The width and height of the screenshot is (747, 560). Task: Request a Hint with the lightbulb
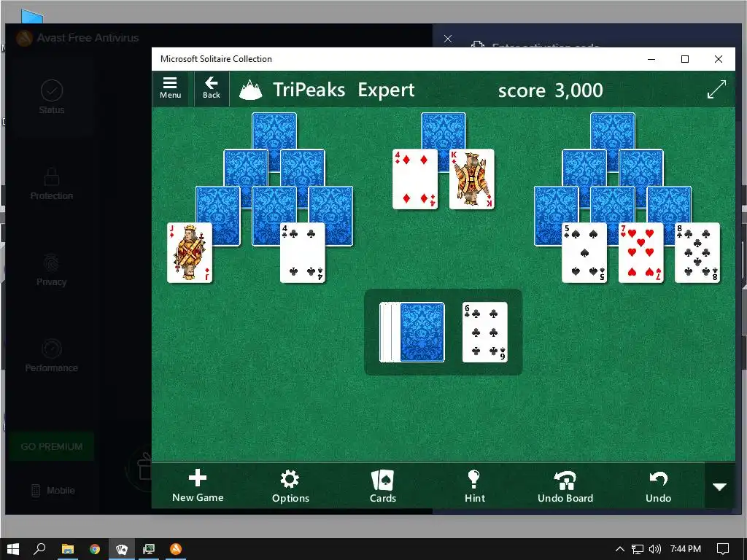pos(474,486)
